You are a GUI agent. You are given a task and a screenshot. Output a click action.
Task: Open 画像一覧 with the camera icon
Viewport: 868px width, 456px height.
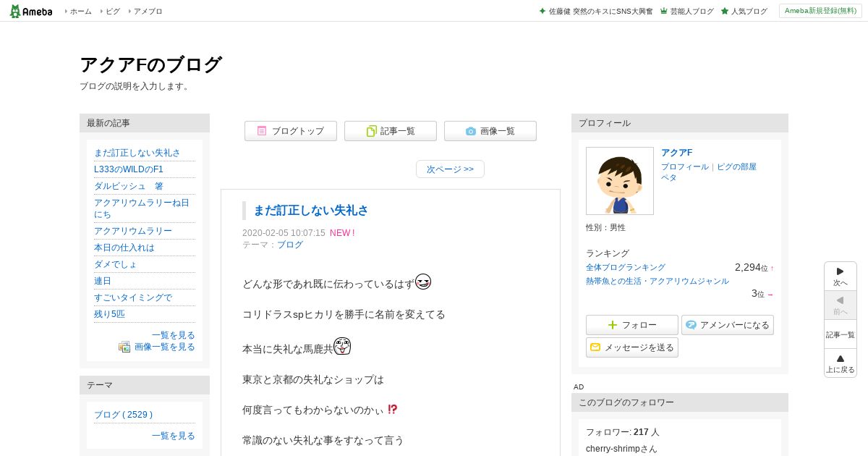[x=490, y=131]
